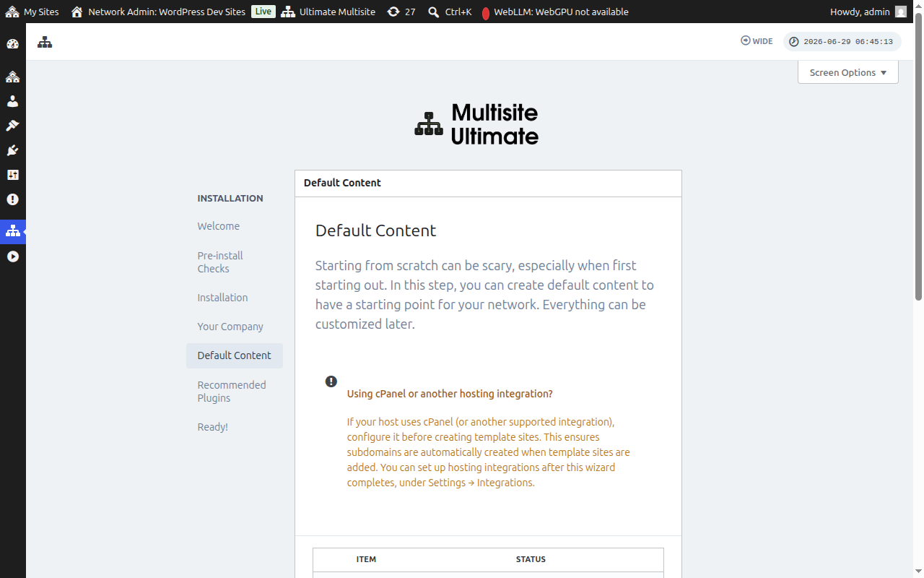Open the Howdy, admin account menu
The width and height of the screenshot is (924, 578).
coord(868,12)
